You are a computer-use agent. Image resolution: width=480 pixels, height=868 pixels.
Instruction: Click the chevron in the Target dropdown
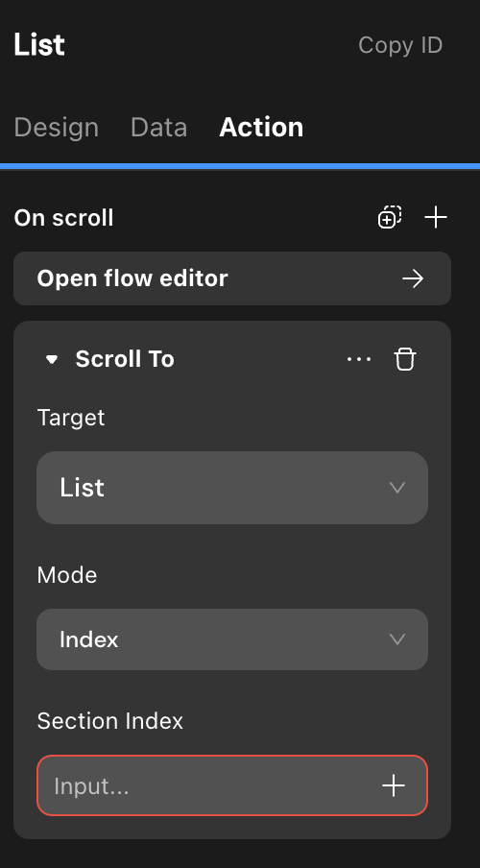(397, 488)
